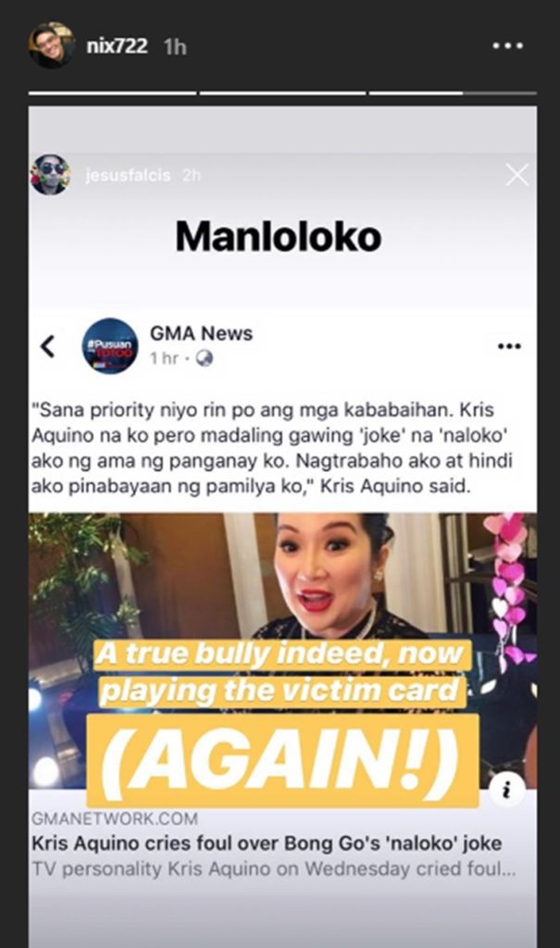Tap GMA News page logo

(110, 346)
